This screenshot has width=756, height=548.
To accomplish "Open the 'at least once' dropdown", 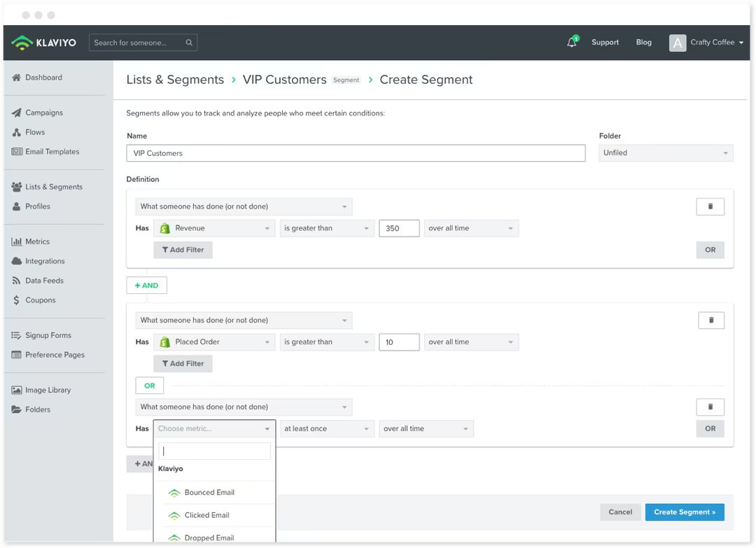I will [x=328, y=428].
